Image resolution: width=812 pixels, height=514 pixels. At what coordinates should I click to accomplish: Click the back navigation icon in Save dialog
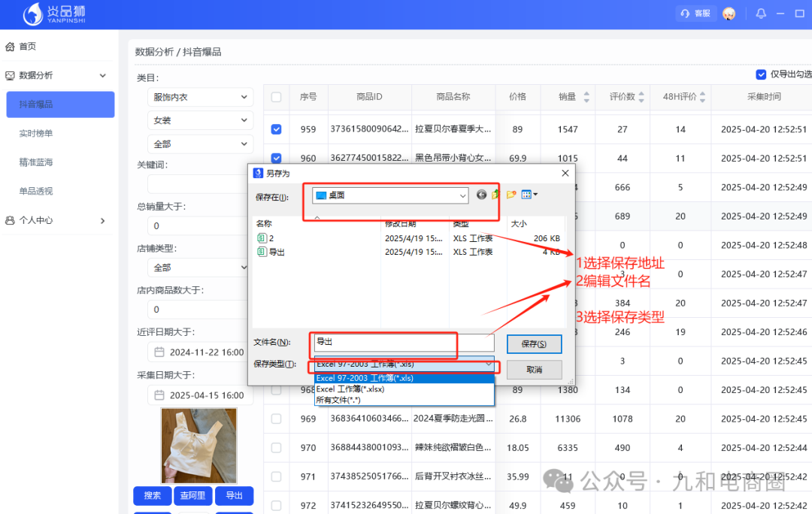481,194
